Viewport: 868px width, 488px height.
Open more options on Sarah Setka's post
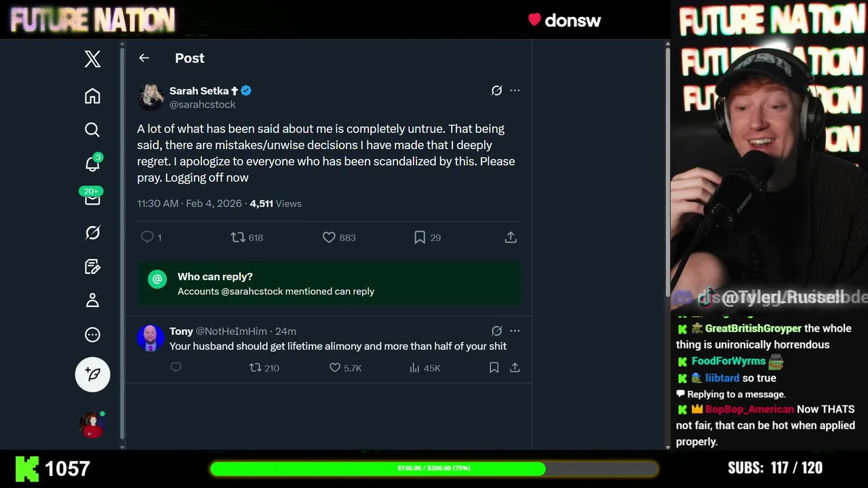[515, 90]
